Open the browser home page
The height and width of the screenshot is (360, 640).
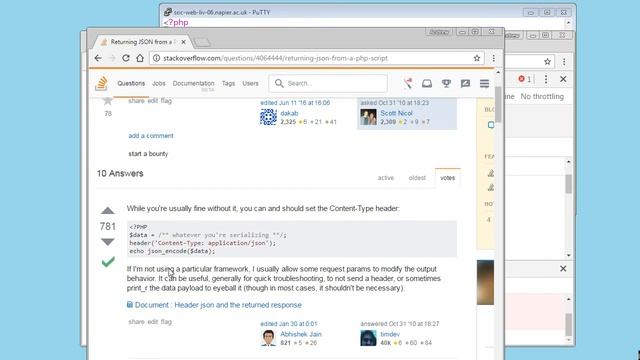tap(140, 58)
